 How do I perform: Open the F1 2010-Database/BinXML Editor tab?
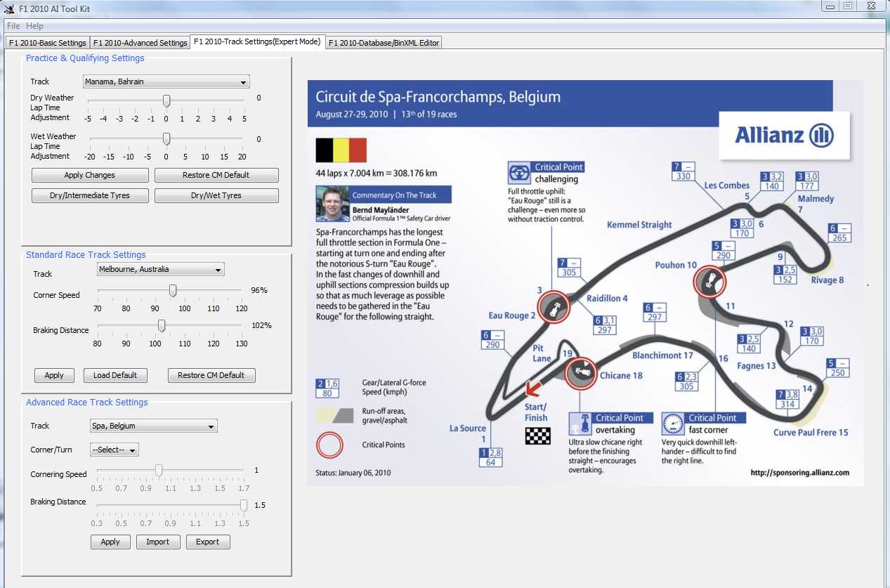[384, 43]
